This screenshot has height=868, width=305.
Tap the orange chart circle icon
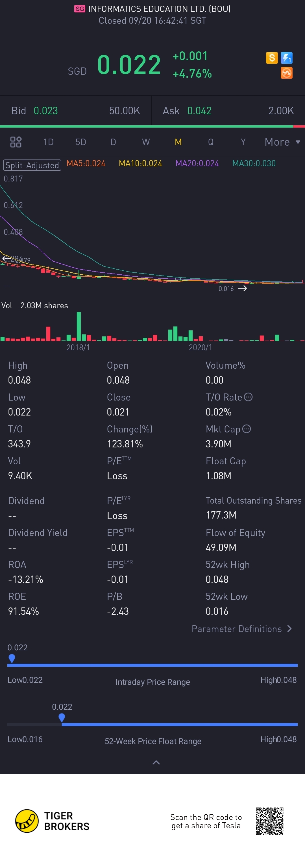[x=286, y=73]
